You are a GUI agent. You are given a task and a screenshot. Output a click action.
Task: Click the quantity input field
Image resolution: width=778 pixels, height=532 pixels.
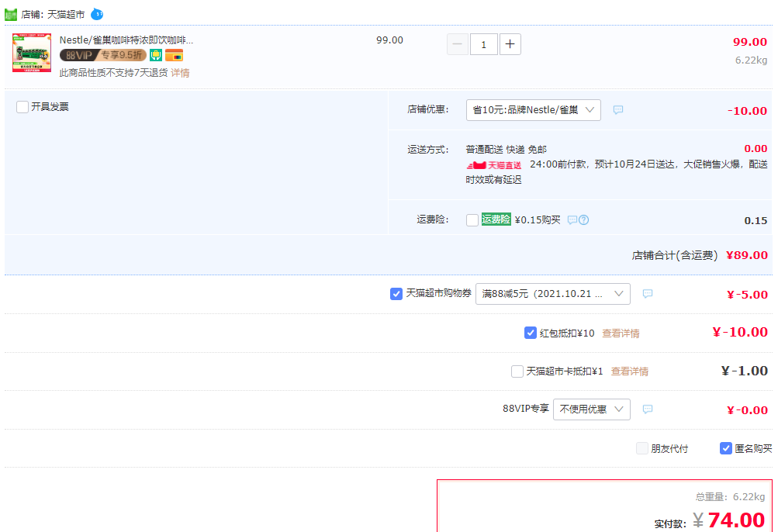484,44
